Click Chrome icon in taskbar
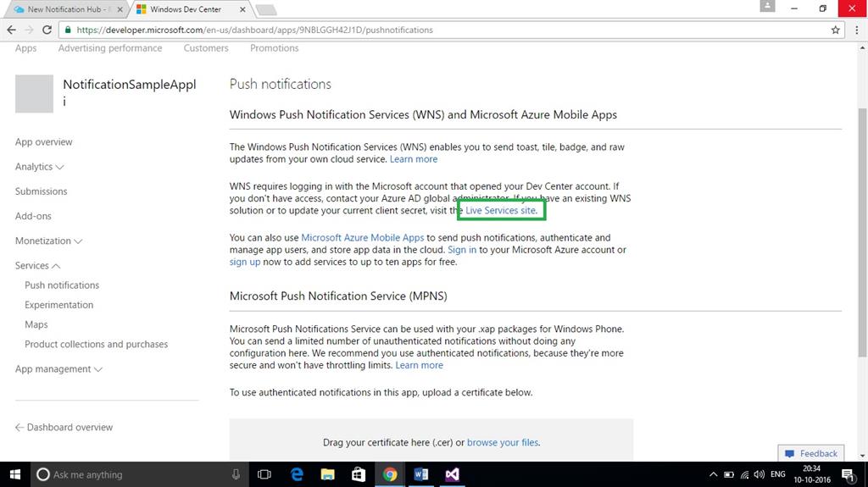This screenshot has height=487, width=868. [390, 475]
